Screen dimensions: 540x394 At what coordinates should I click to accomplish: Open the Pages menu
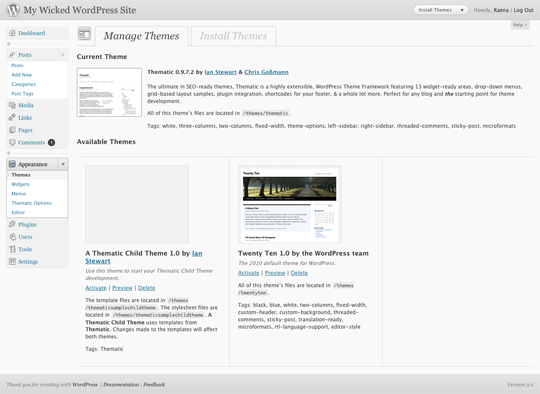[x=25, y=130]
